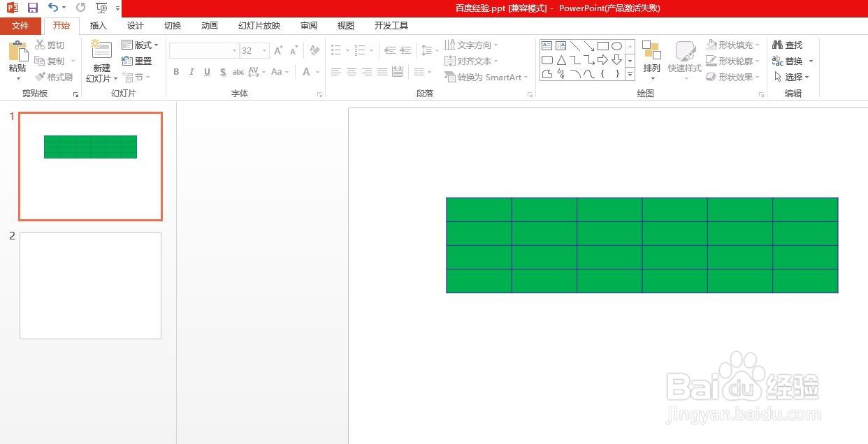The width and height of the screenshot is (868, 444).
Task: Switch to the 动画 (Animations) tab
Action: (x=210, y=26)
